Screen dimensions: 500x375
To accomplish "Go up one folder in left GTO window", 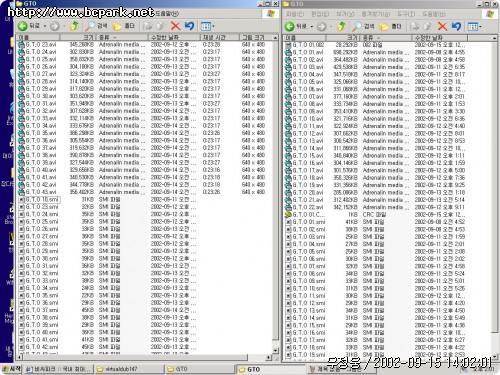I will pyautogui.click(x=75, y=26).
